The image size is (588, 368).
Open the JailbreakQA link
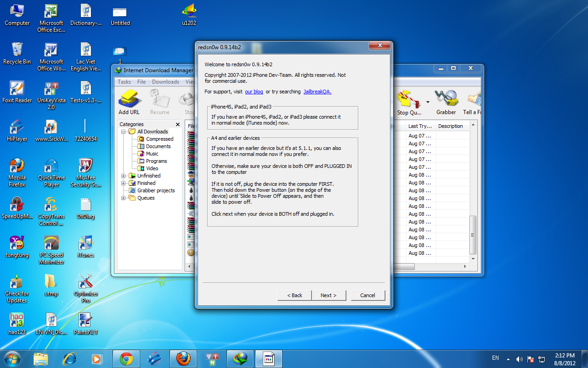[317, 92]
